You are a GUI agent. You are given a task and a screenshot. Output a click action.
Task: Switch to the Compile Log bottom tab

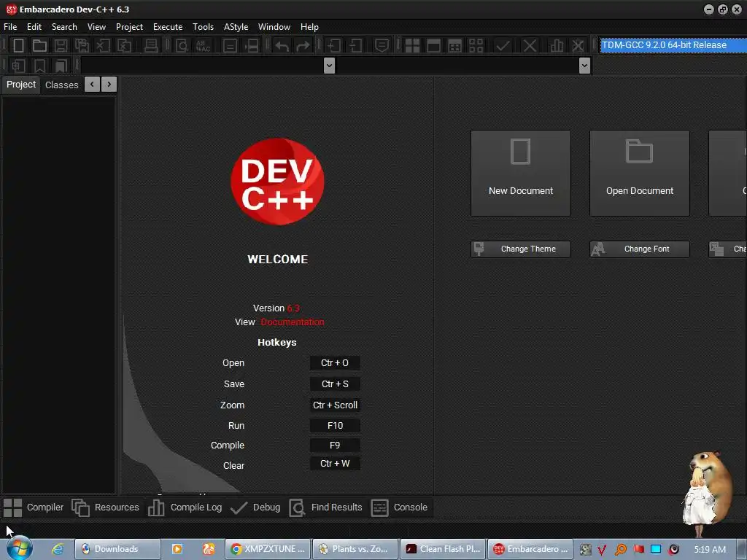tap(185, 507)
